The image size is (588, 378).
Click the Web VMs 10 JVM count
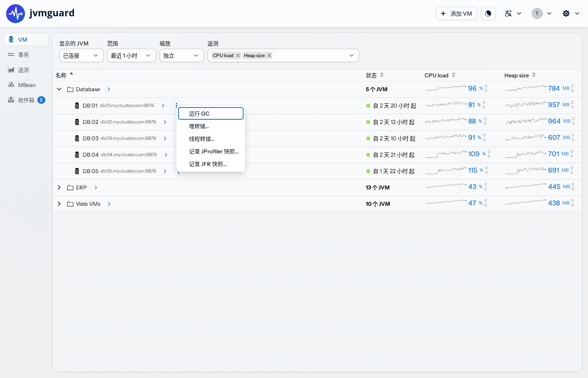pyautogui.click(x=378, y=204)
